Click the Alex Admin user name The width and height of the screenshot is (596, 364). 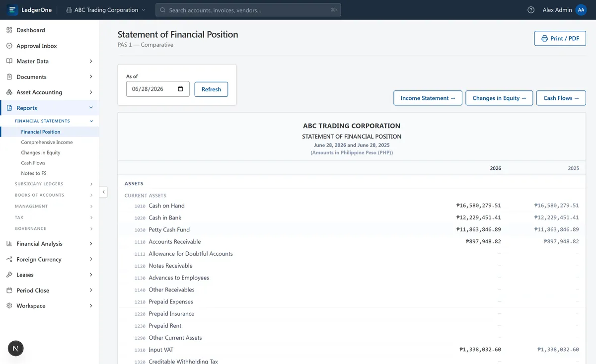[x=557, y=10]
